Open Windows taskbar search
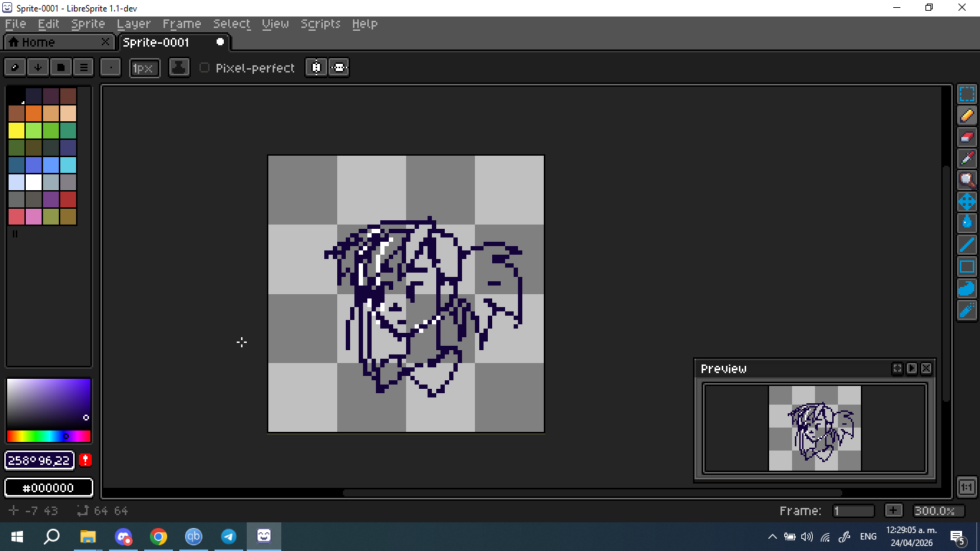 coord(52,536)
